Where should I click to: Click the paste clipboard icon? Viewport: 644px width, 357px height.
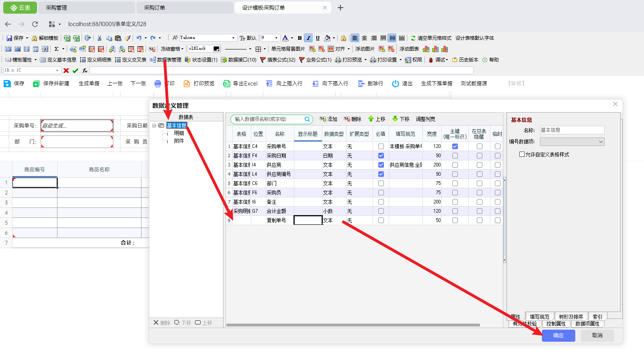(x=118, y=38)
